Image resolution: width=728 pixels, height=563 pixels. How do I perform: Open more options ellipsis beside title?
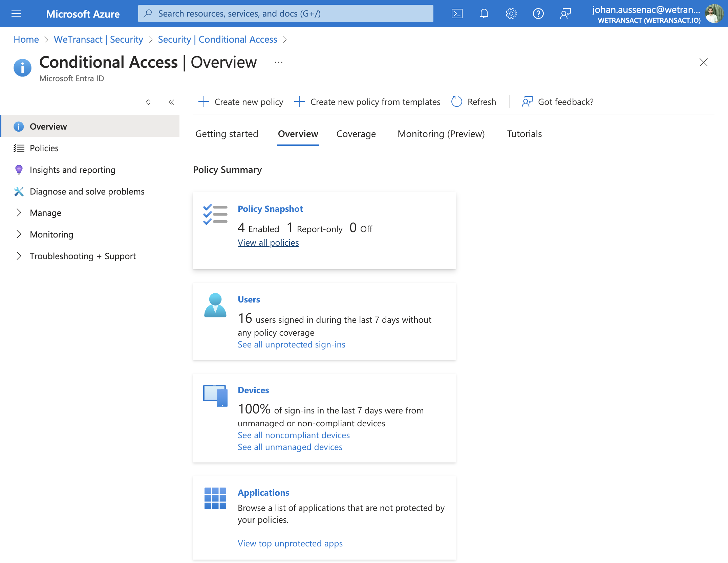point(279,62)
